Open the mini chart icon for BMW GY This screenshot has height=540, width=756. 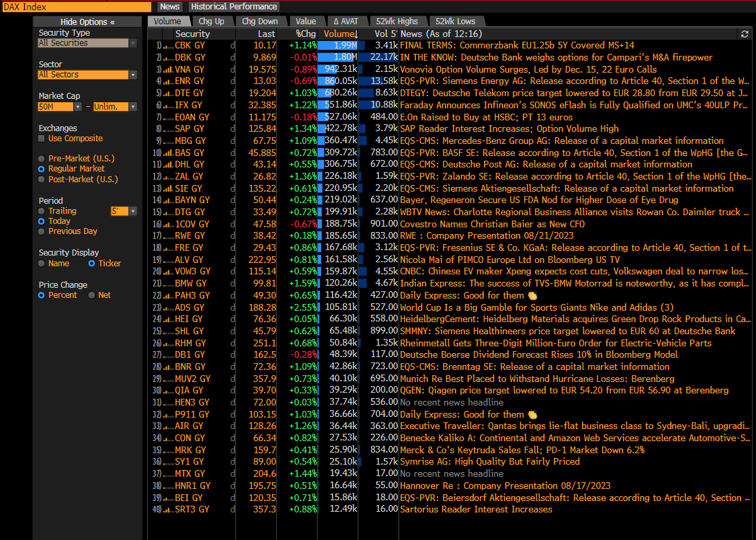168,284
